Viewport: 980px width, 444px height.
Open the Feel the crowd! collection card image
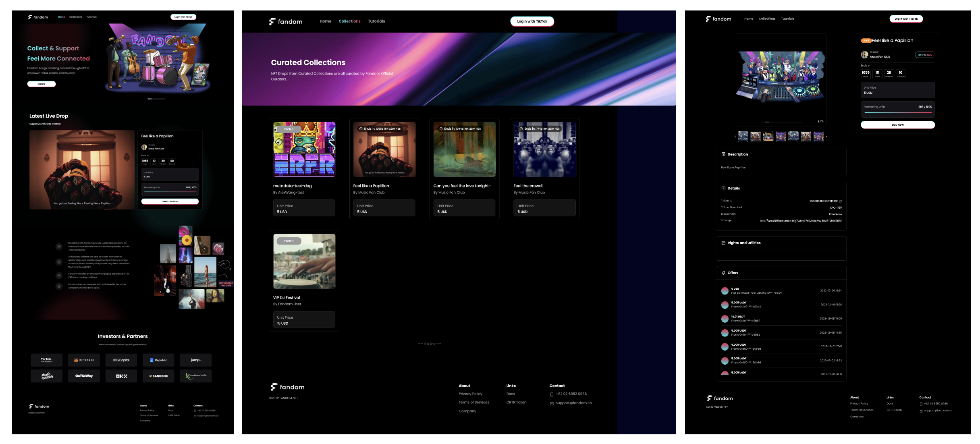[545, 149]
